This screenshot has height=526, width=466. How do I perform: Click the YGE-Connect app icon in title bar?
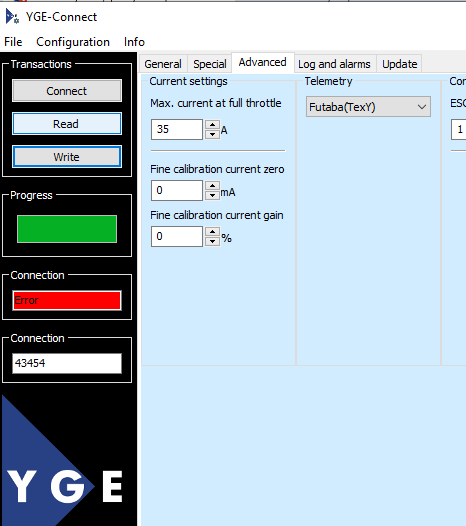coord(12,16)
